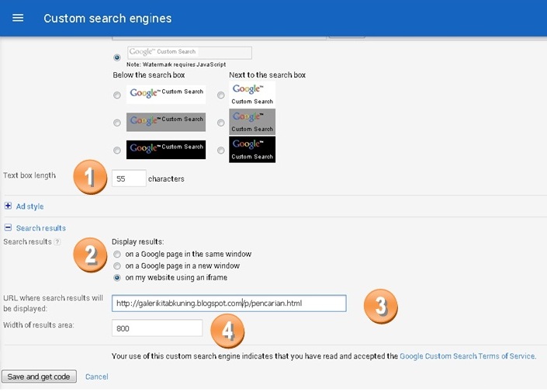Click Save and get code button

(39, 376)
